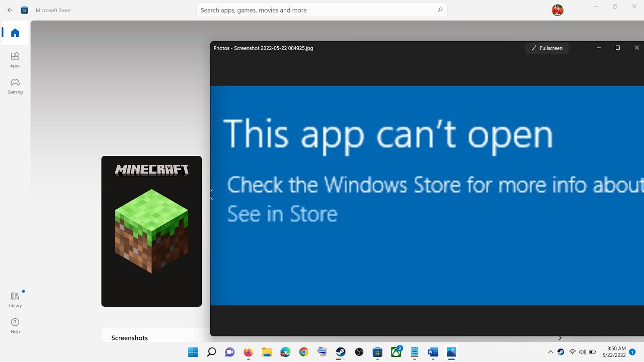Viewport: 644px width, 362px height.
Task: Open the Home tab in Microsoft Store sidebar
Action: pyautogui.click(x=15, y=33)
